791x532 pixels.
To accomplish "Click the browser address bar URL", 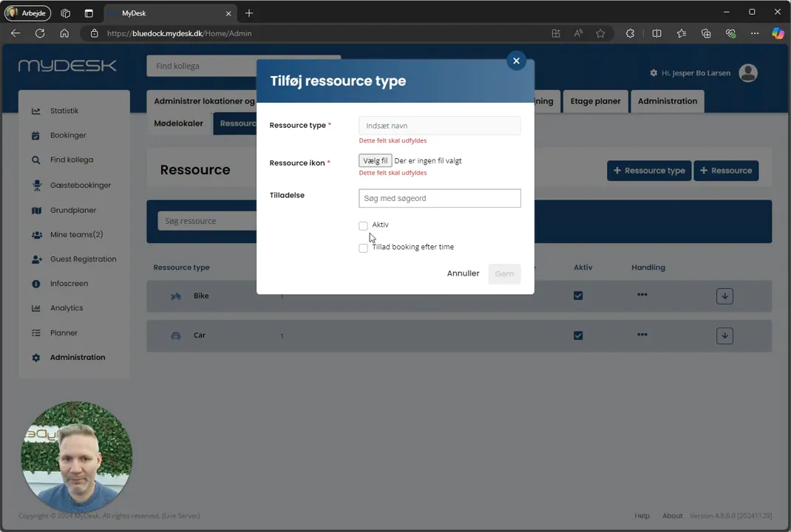I will pyautogui.click(x=179, y=33).
